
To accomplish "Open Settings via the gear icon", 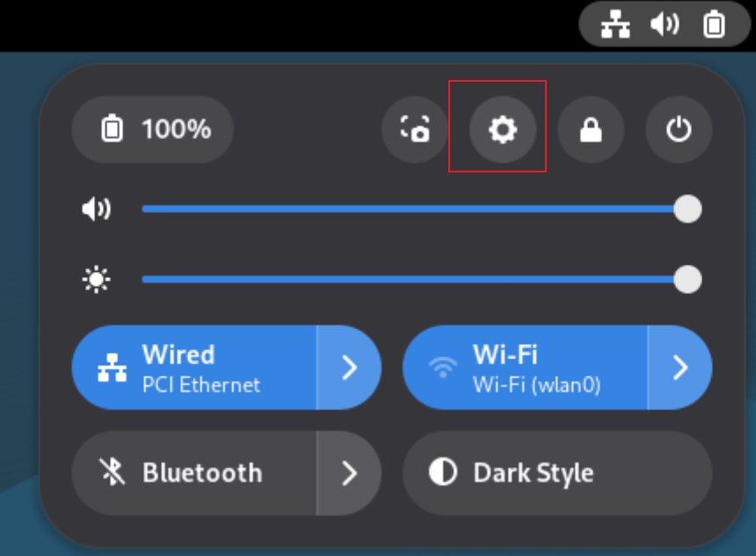I will click(x=503, y=130).
